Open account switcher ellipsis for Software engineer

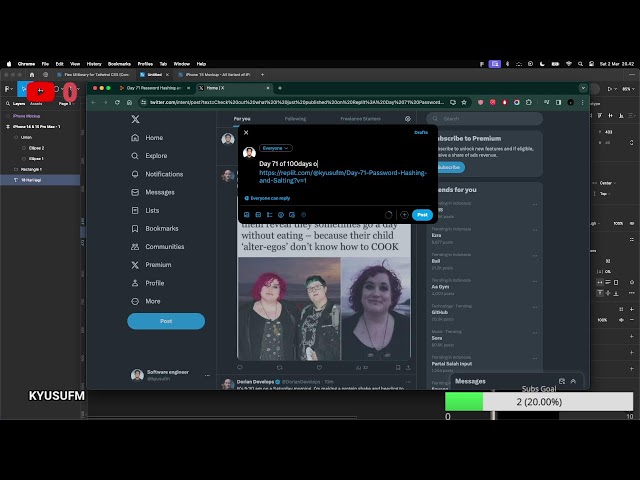(x=207, y=376)
